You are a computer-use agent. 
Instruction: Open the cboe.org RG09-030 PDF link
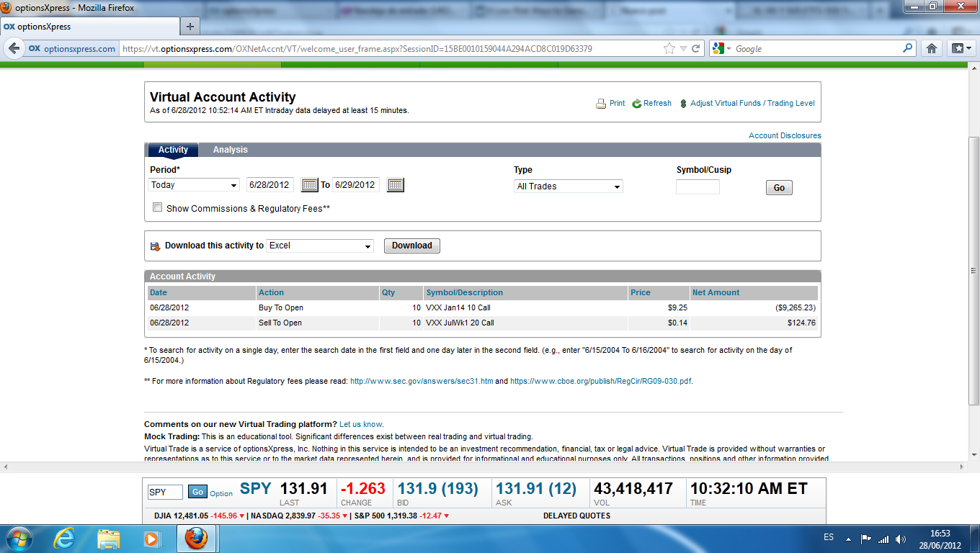tap(601, 381)
